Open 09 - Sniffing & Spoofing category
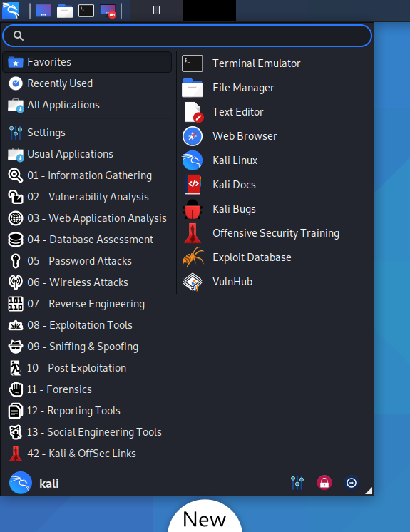The image size is (410, 532). click(87, 347)
